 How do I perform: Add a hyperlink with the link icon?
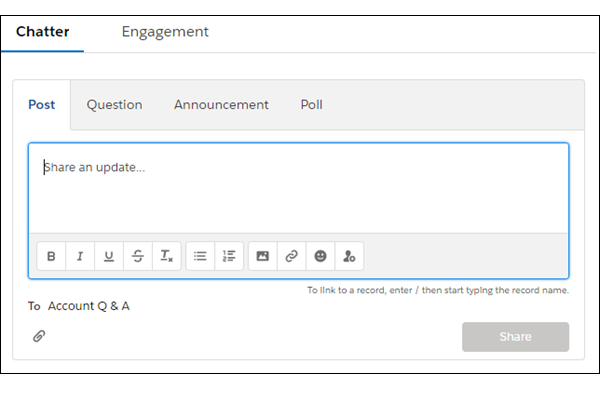[292, 256]
